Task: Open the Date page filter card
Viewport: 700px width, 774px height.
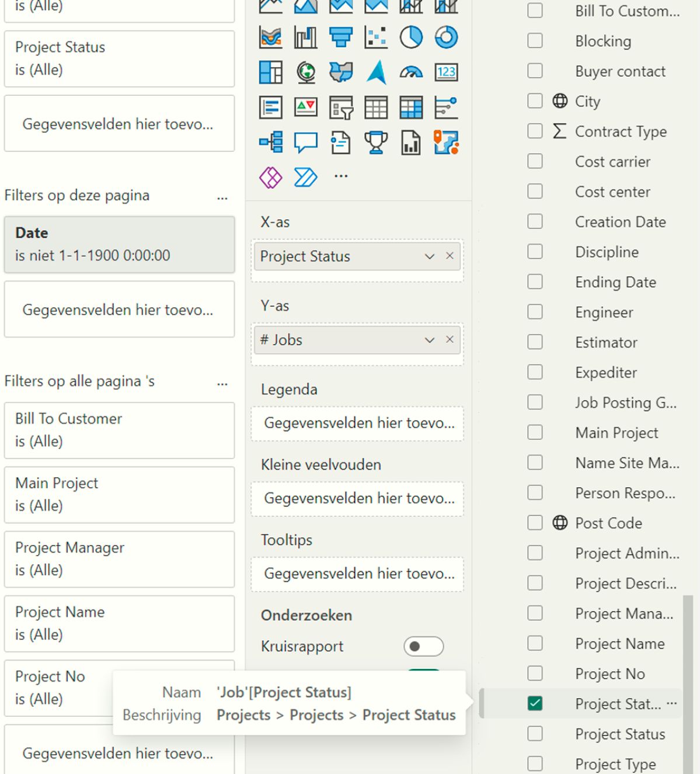Action: (119, 244)
